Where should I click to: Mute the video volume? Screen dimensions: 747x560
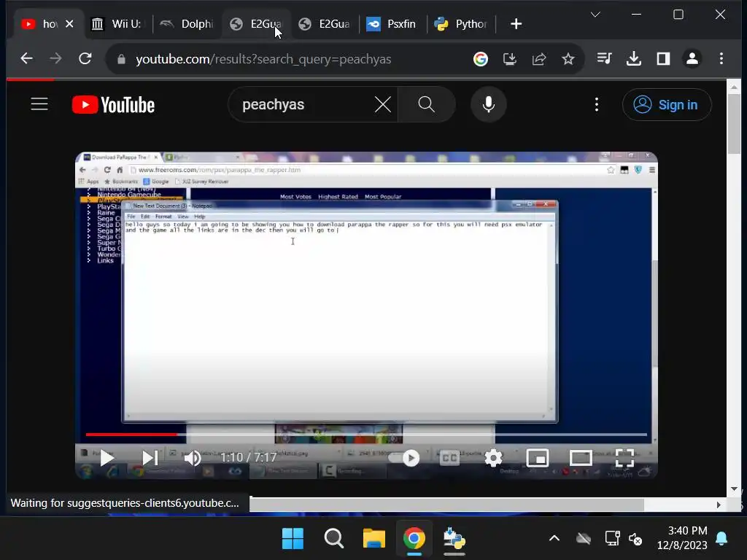[193, 458]
